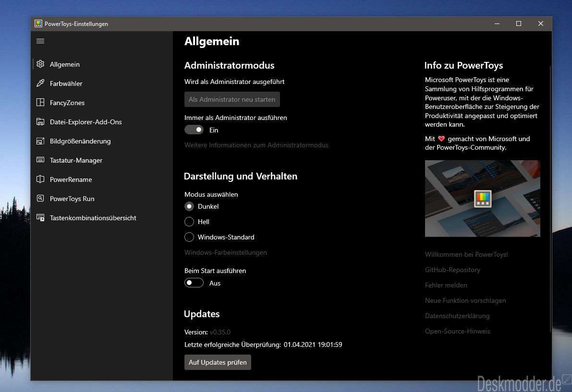Go to PowerToys Run settings
This screenshot has height=392, width=572.
coord(102,199)
